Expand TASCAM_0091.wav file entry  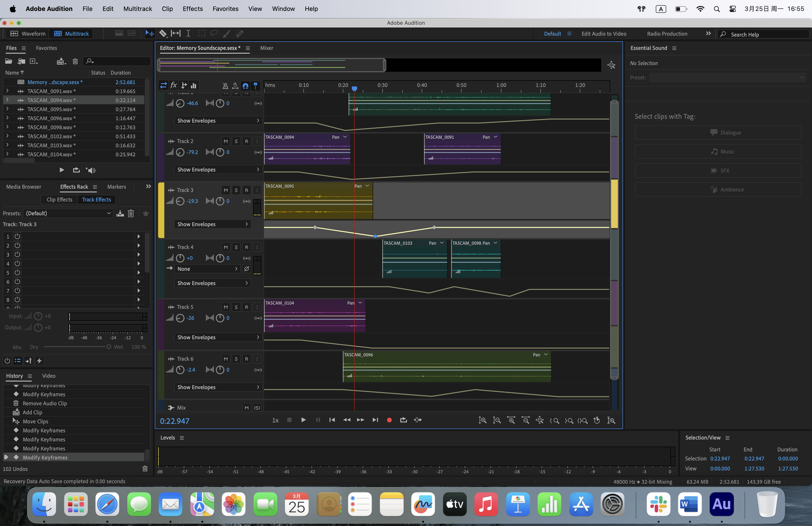click(7, 91)
